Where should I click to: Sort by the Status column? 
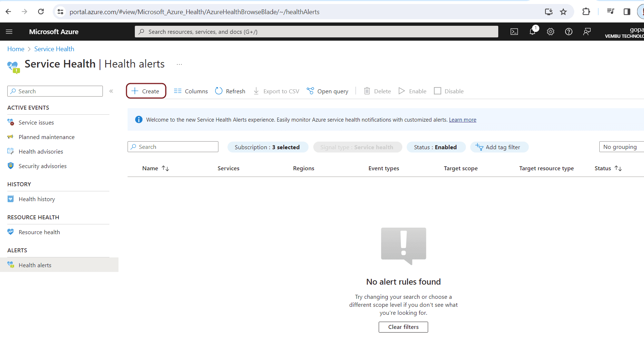coord(608,168)
